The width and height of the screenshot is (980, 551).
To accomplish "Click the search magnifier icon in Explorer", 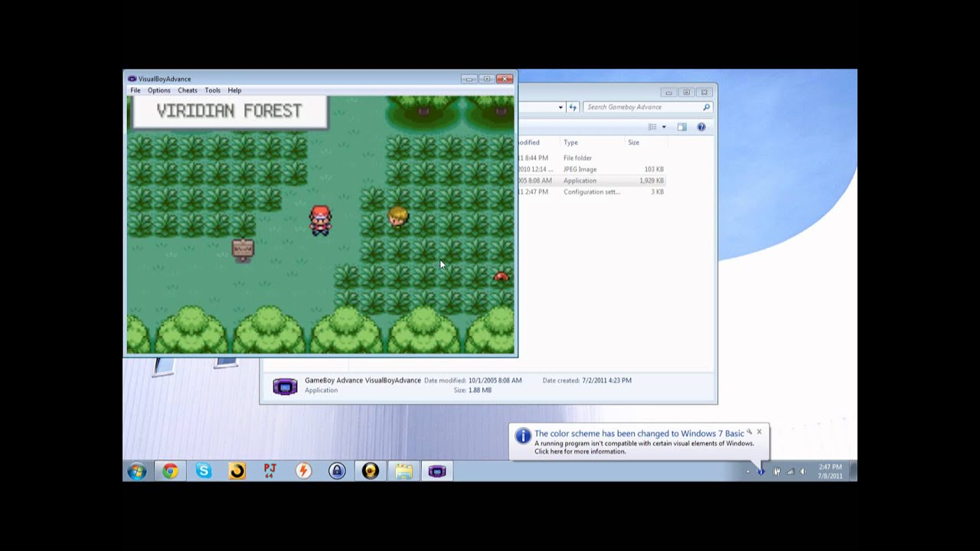I will click(x=706, y=107).
